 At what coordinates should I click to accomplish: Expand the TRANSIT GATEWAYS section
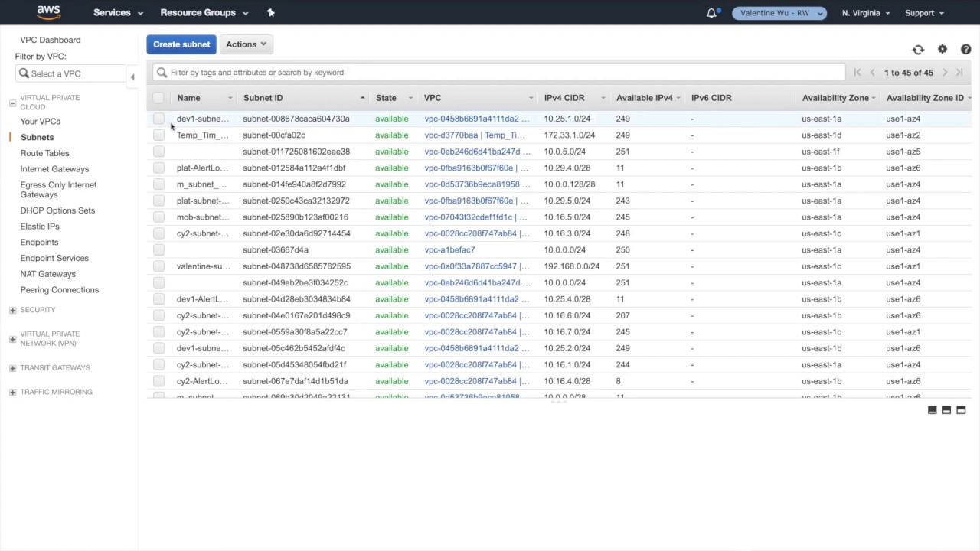12,368
